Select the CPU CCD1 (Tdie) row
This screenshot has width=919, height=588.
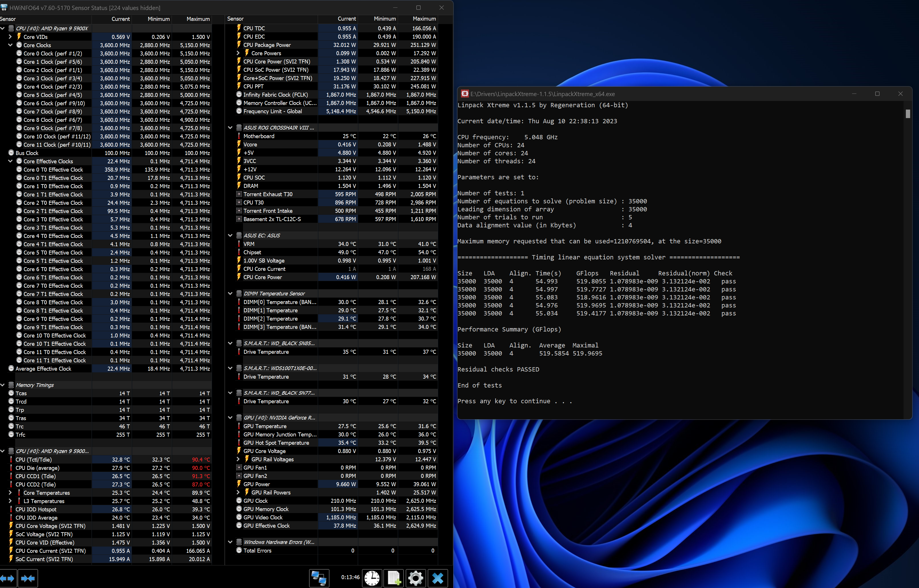click(106, 476)
